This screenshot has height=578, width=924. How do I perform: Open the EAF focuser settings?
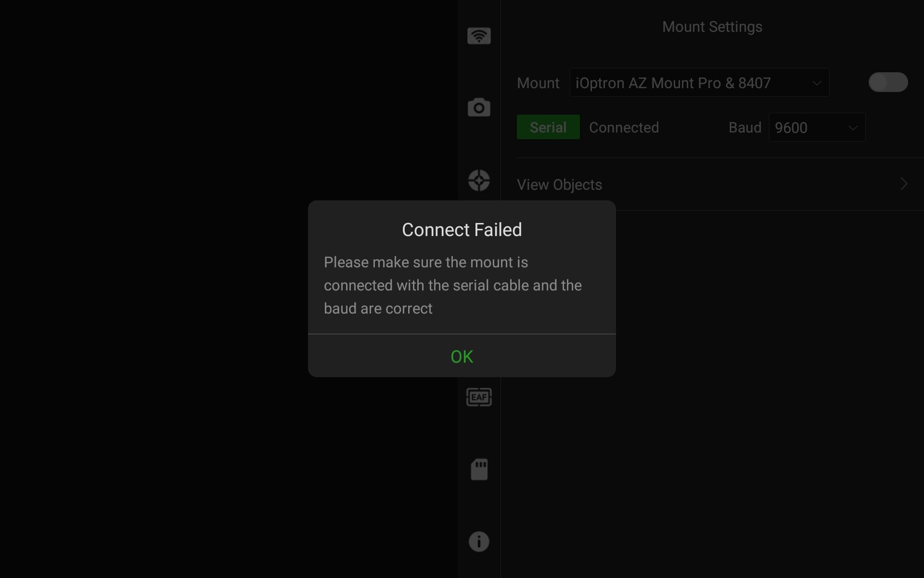[479, 397]
